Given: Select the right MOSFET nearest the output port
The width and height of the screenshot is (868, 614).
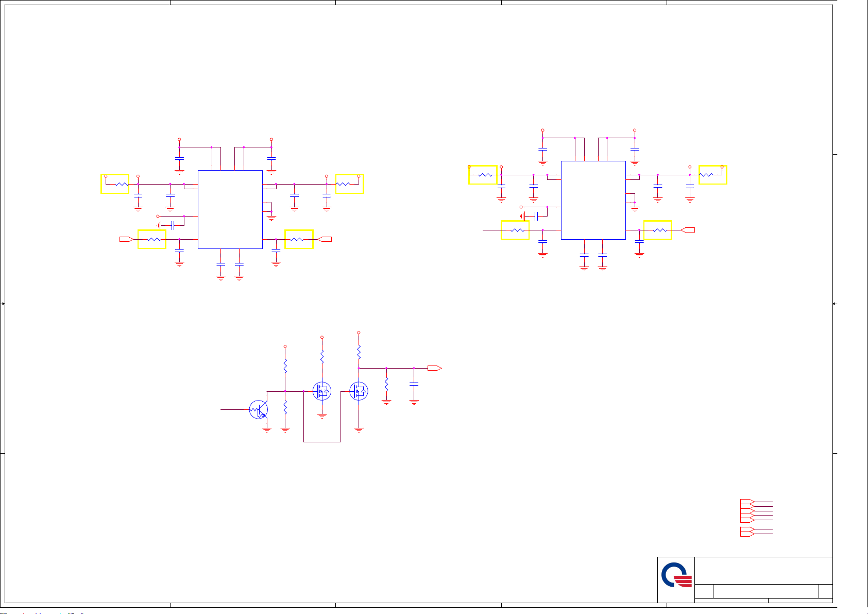Looking at the screenshot, I should tap(359, 391).
